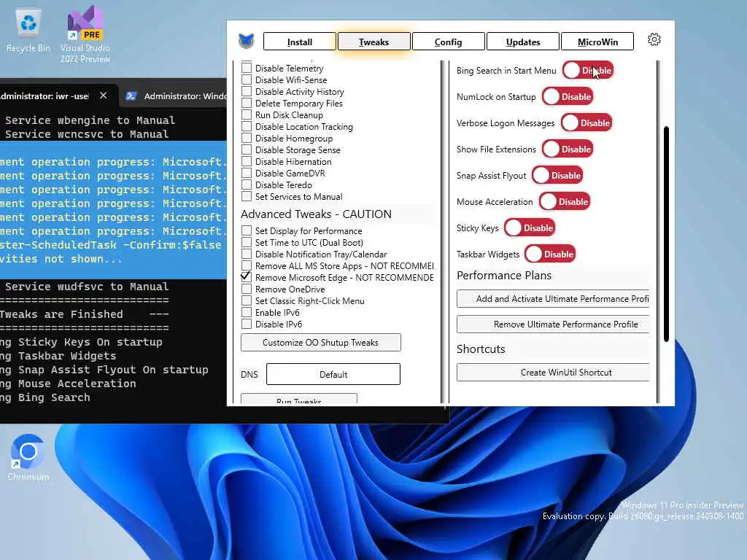Viewport: 747px width, 560px height.
Task: Switch to the Tweaks tab
Action: tap(374, 42)
